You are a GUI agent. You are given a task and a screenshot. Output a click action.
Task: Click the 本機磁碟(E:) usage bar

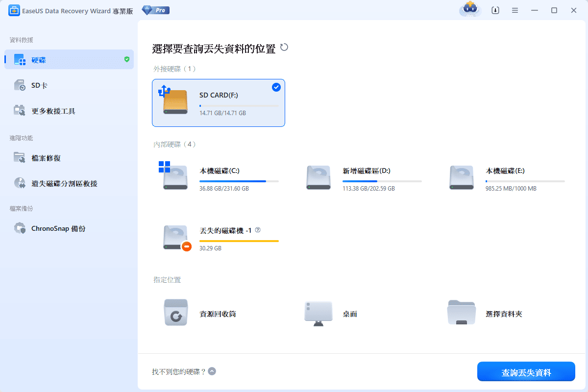[x=525, y=181]
